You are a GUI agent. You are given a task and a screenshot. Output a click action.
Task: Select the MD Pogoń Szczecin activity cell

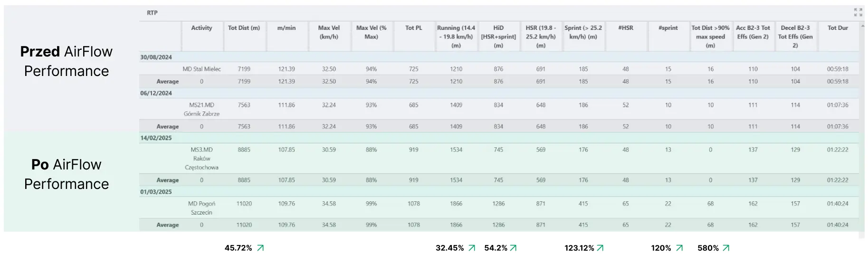201,208
